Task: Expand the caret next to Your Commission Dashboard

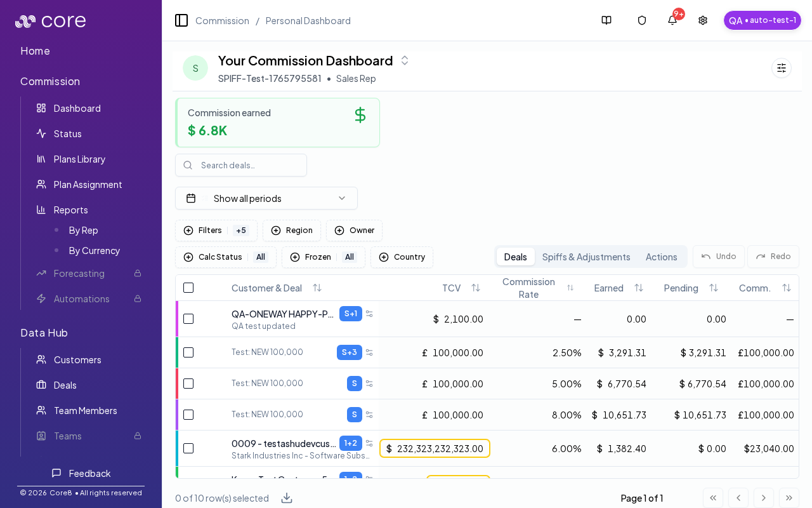Action: click(x=404, y=60)
